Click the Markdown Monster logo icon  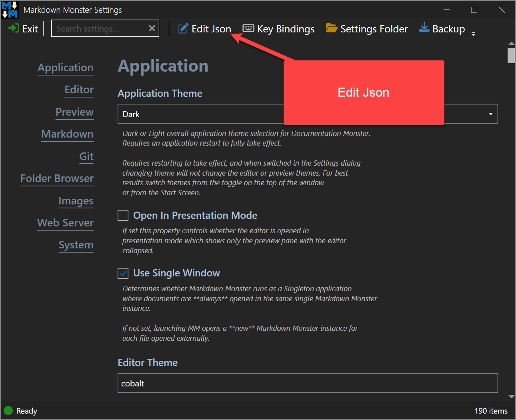tap(10, 10)
